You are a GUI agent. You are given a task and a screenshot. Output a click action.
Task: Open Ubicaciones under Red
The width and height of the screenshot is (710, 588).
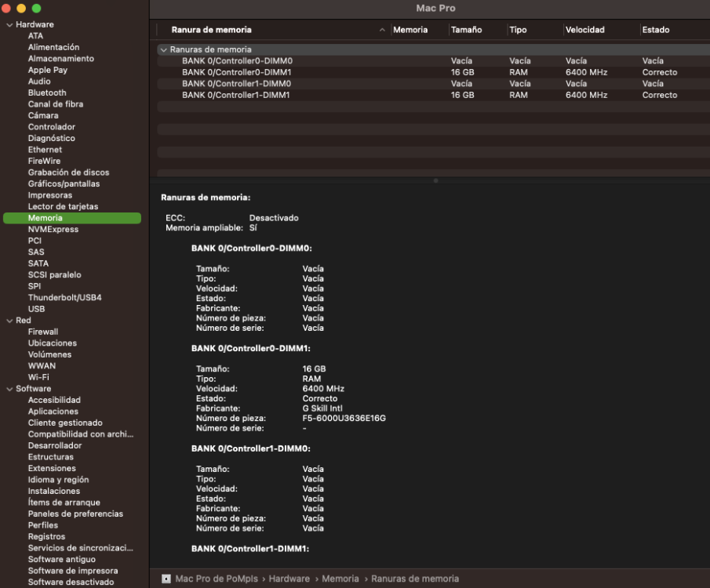click(53, 343)
